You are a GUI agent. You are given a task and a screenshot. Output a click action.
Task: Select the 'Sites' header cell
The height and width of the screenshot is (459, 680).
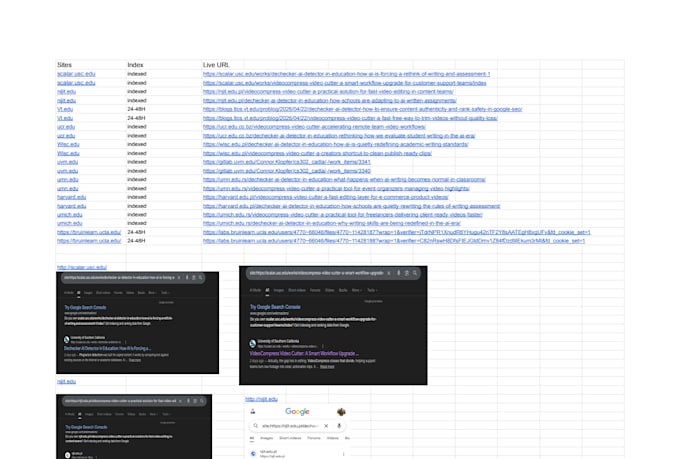(x=91, y=65)
